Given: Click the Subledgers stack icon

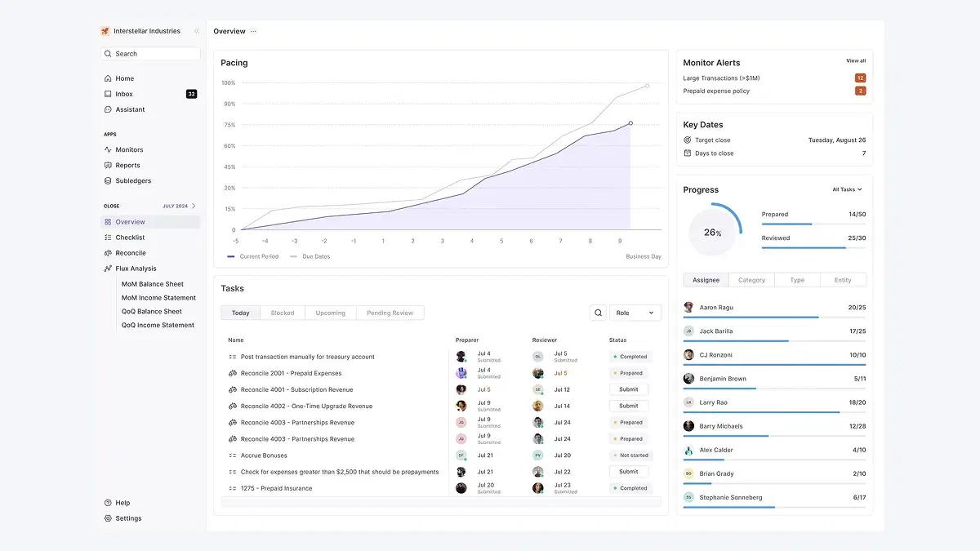Looking at the screenshot, I should click(108, 180).
